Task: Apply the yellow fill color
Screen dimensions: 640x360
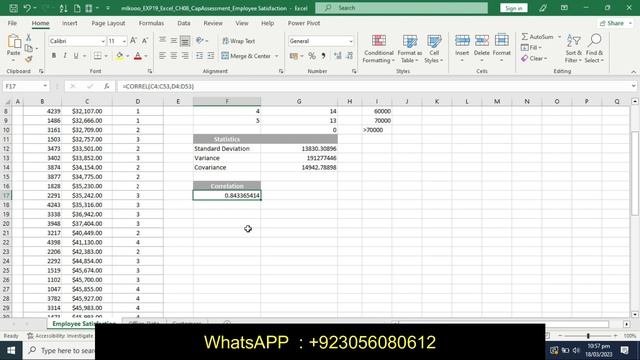Action: (119, 56)
